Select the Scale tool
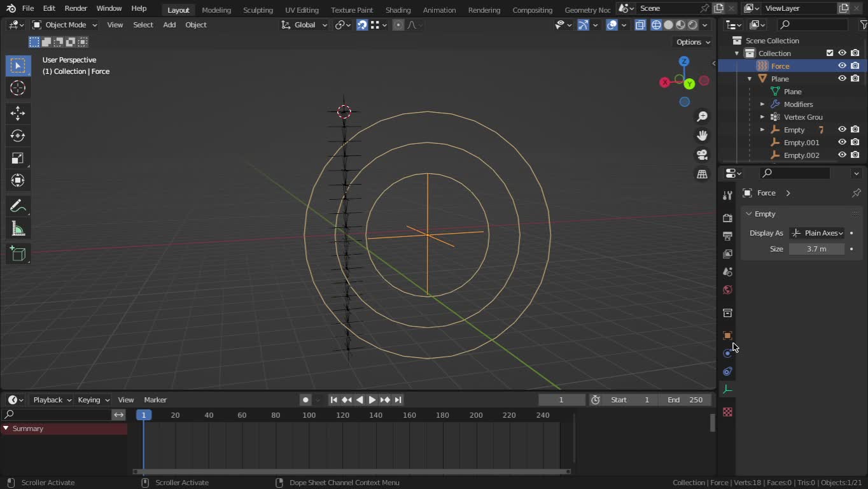The height and width of the screenshot is (489, 868). (x=18, y=158)
